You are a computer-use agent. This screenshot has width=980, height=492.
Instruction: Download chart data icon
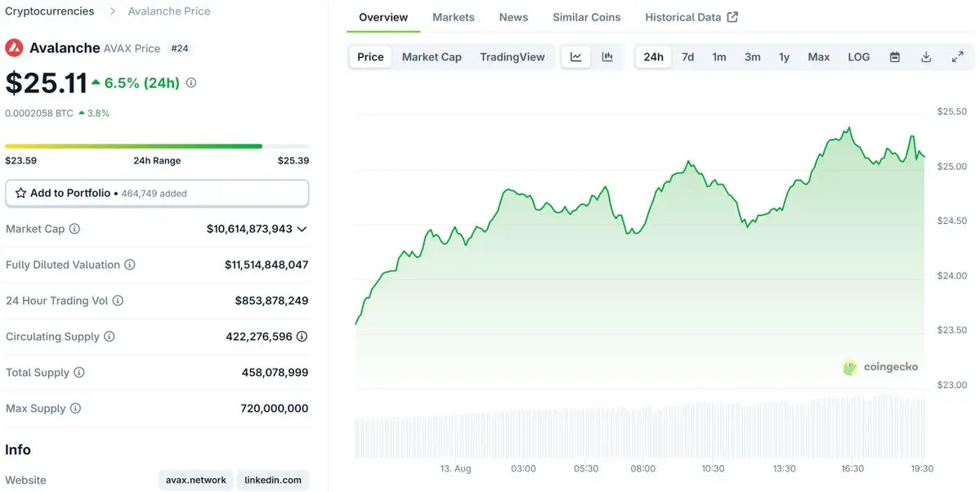(x=926, y=57)
